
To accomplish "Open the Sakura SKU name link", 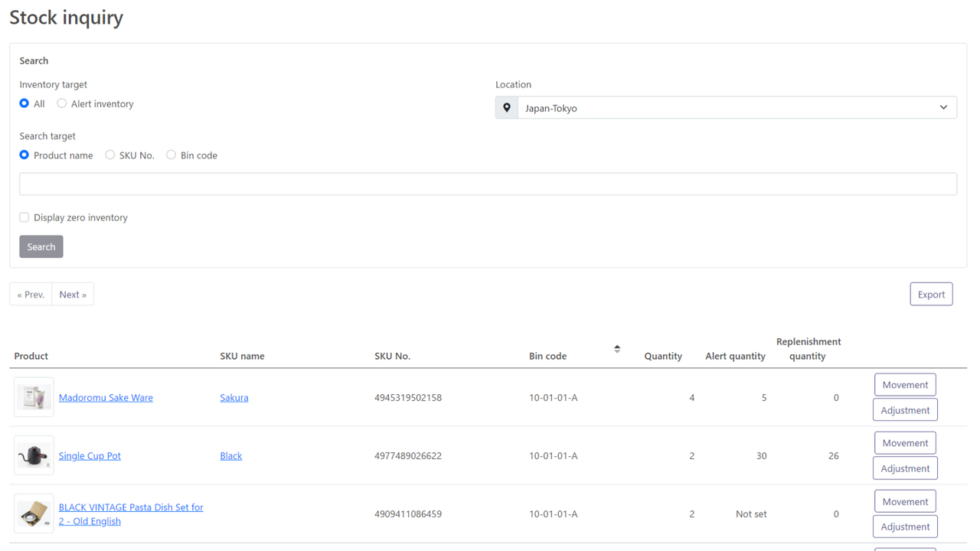I will pos(234,397).
